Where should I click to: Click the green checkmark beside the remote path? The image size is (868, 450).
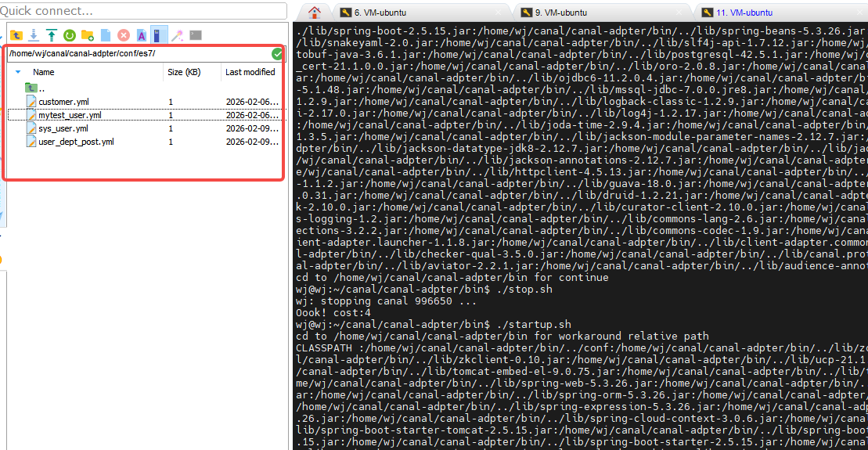coord(277,54)
